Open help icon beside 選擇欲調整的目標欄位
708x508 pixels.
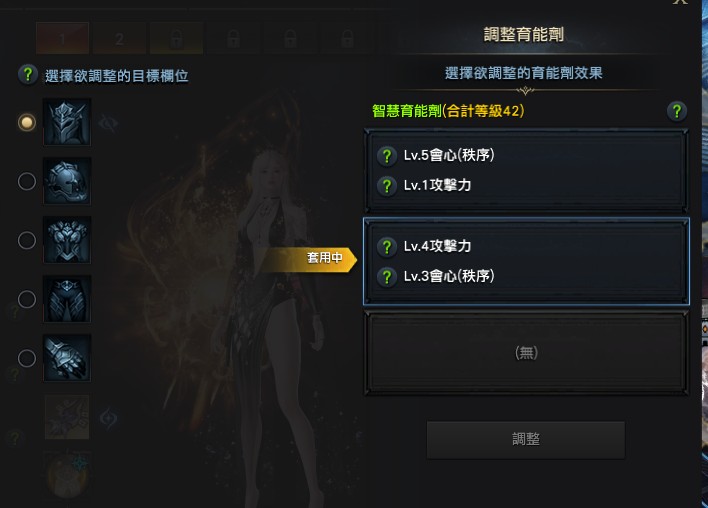(28, 75)
